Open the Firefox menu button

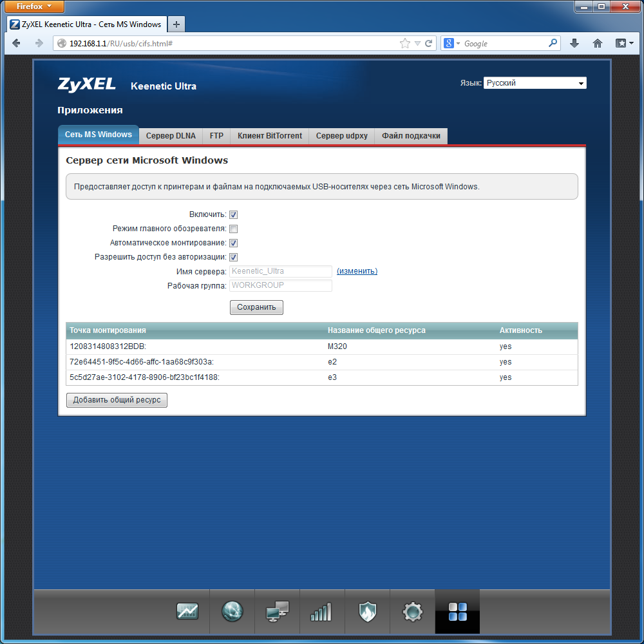(x=34, y=6)
